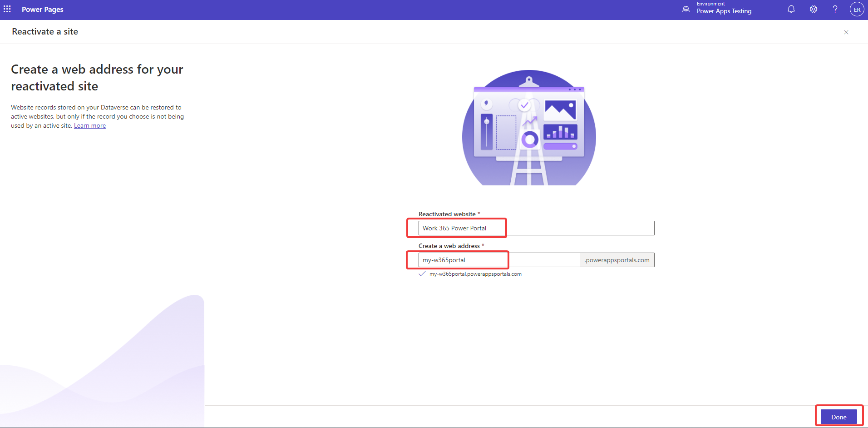Click the address validation check mark
Screen dimensions: 868x428
click(x=422, y=274)
